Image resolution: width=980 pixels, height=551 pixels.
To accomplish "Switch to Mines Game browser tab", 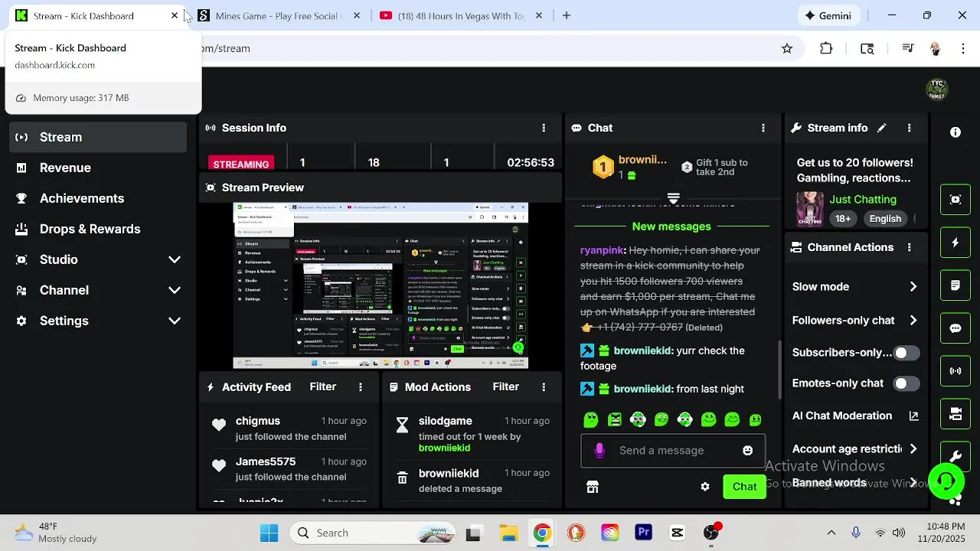I will tap(279, 15).
